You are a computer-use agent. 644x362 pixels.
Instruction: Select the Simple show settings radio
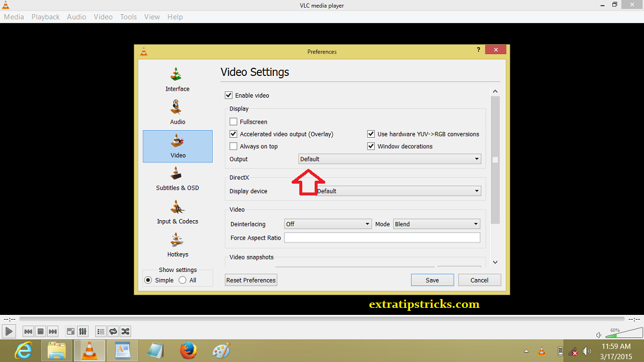[148, 280]
